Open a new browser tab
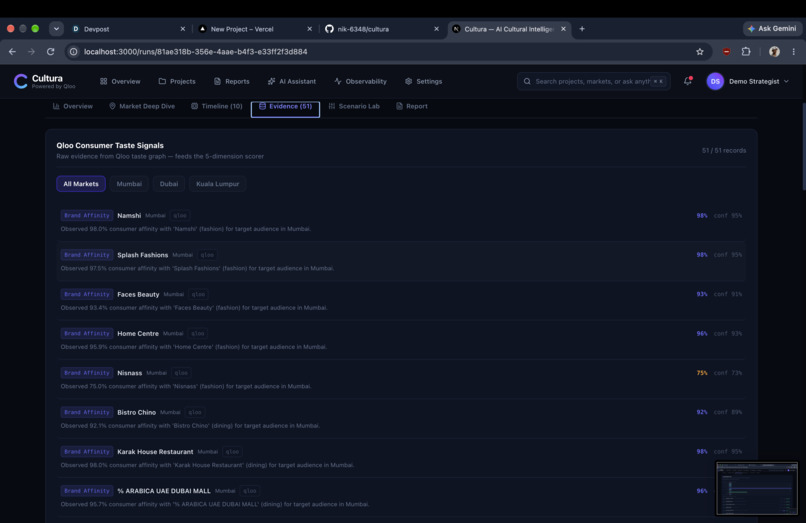Screen dimensions: 806x523 (x=582, y=29)
